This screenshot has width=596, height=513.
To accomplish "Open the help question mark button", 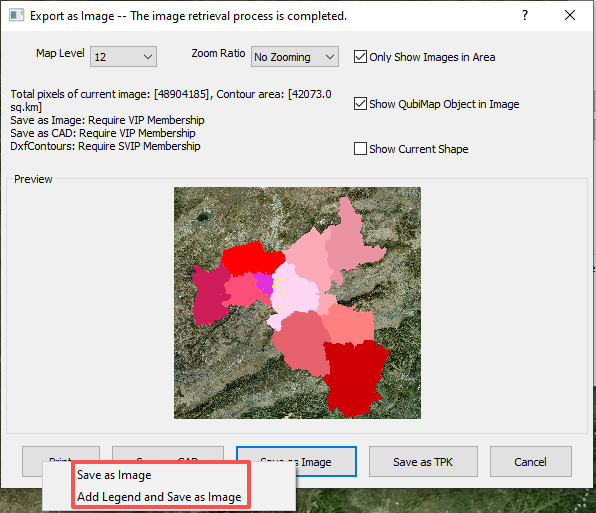I will point(525,16).
